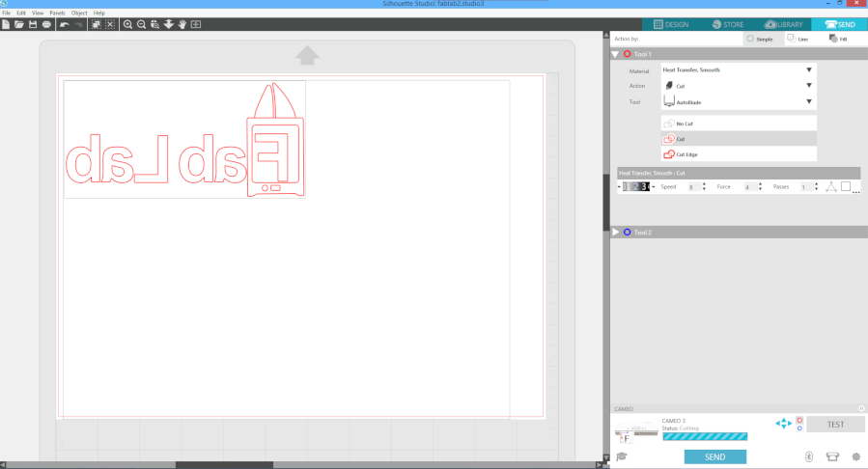Click the load media arrow on the mat
The image size is (868, 469).
307,55
